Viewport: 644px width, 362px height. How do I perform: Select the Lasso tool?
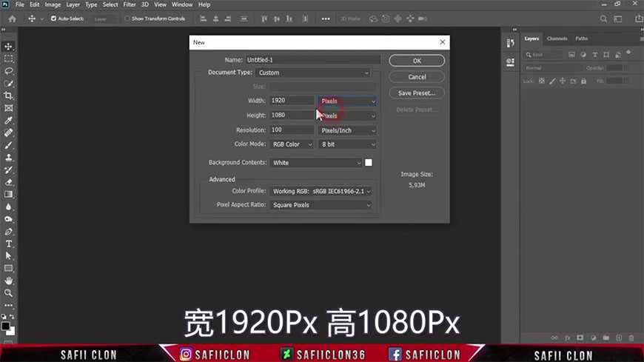(x=9, y=71)
